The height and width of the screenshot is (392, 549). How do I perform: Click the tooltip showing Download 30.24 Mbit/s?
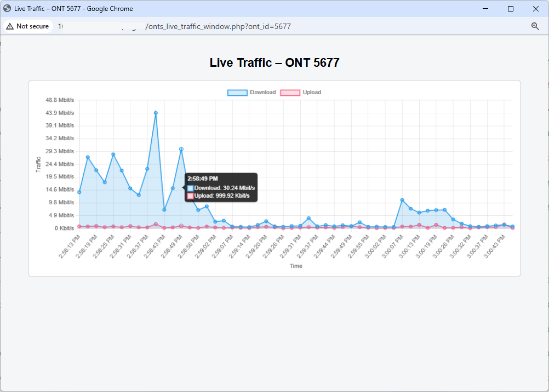pyautogui.click(x=220, y=187)
